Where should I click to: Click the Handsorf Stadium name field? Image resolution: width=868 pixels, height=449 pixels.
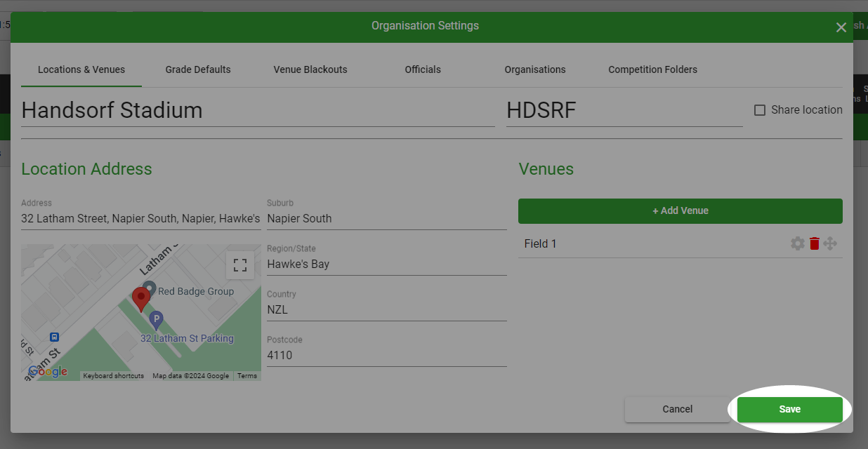coord(258,110)
